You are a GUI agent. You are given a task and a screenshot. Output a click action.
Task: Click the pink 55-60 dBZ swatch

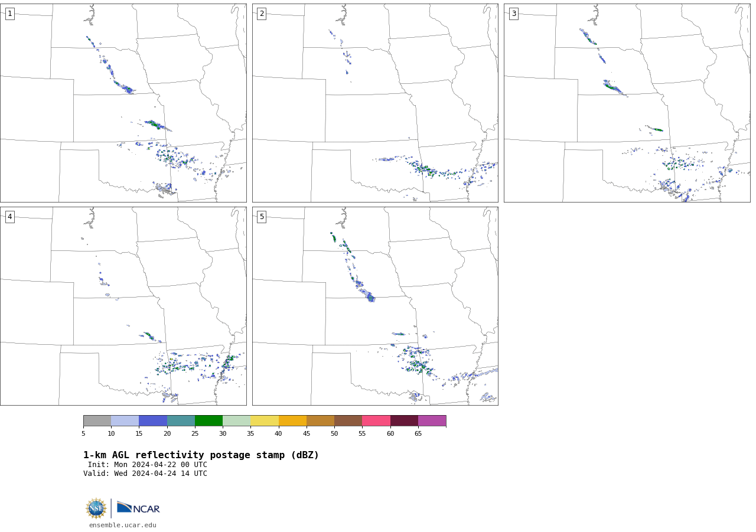376,421
